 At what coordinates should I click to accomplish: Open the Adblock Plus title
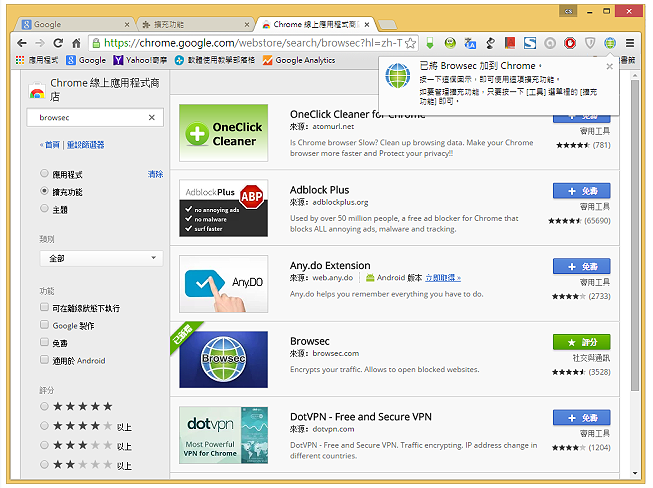pos(319,190)
